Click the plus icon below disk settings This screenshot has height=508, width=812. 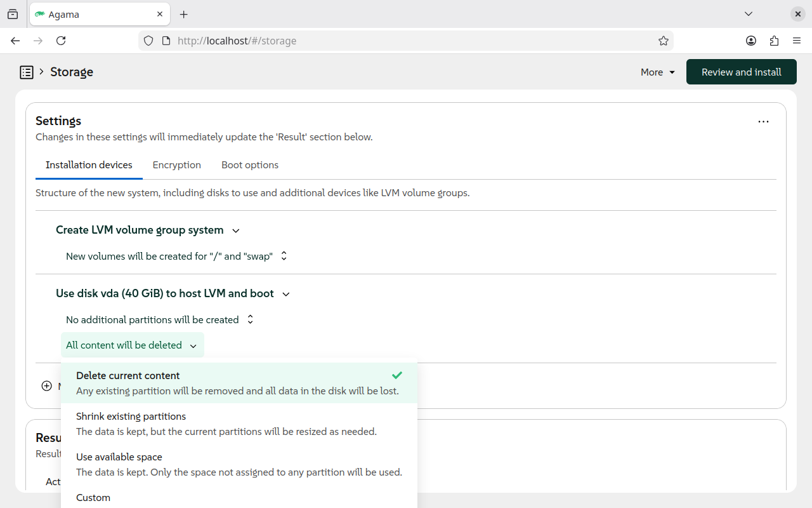pyautogui.click(x=46, y=386)
